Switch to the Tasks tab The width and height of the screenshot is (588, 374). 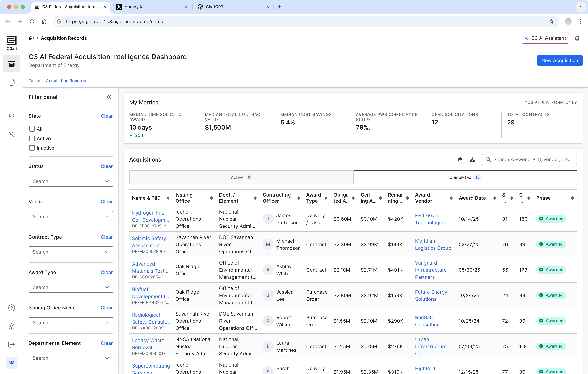coord(34,81)
